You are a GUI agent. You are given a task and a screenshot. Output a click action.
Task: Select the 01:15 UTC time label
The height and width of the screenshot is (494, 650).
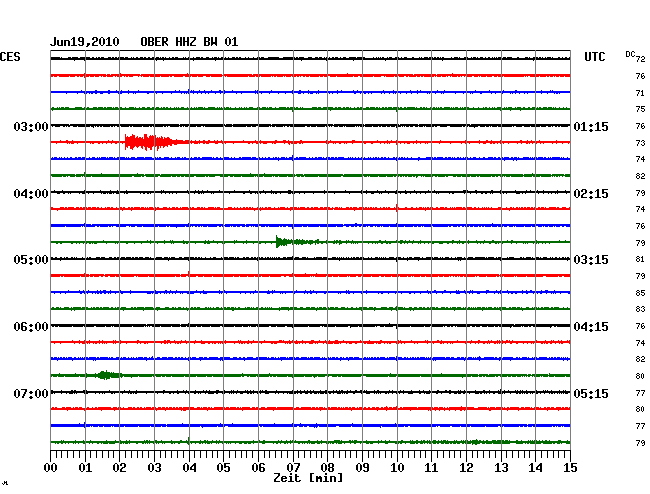[591, 126]
